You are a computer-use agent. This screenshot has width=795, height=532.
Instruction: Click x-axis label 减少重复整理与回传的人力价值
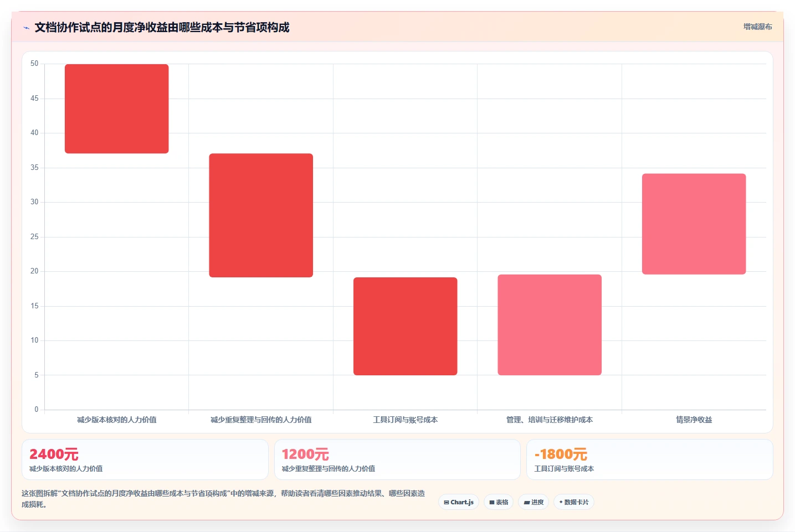click(261, 420)
